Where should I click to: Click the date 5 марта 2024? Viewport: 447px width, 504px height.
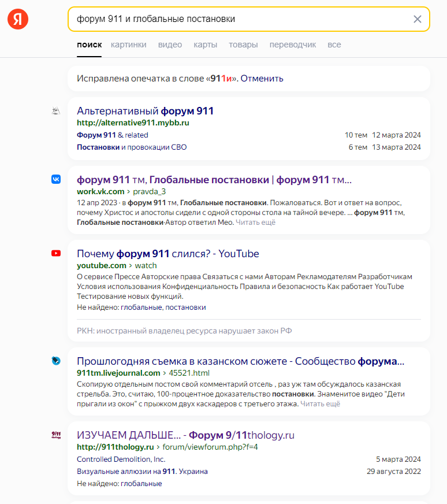[x=398, y=459]
